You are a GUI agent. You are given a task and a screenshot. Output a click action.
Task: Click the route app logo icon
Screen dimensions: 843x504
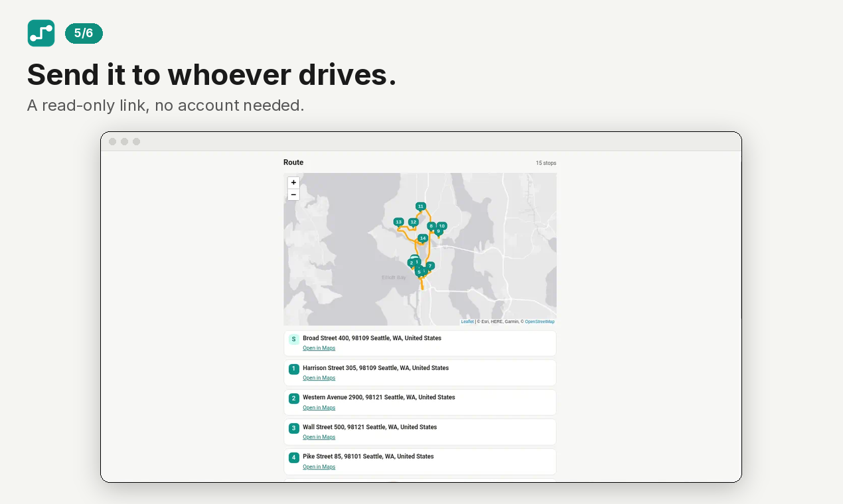click(x=41, y=33)
